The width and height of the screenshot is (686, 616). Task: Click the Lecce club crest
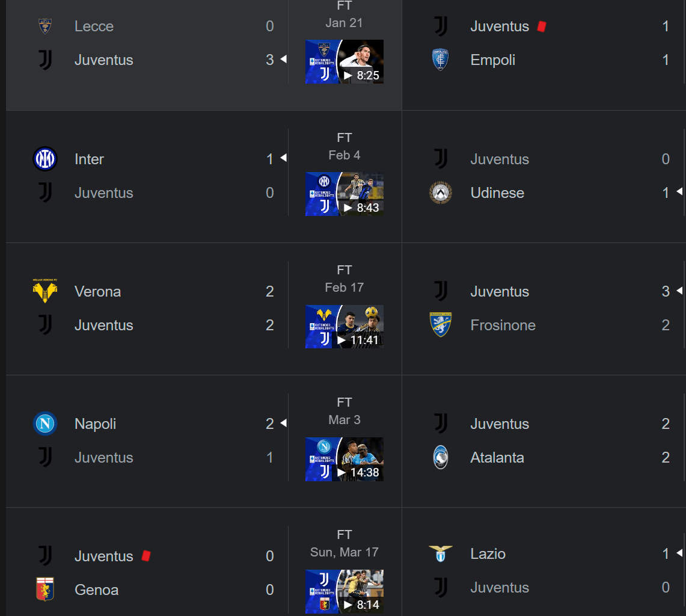point(45,26)
